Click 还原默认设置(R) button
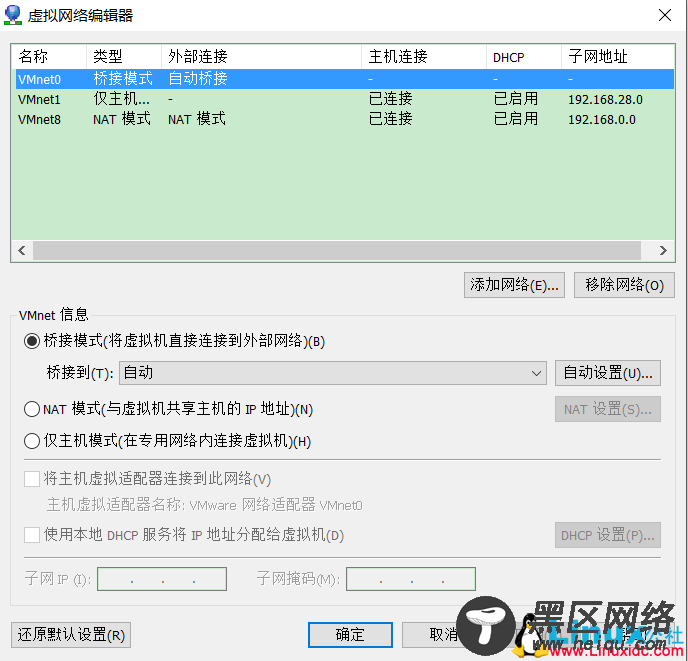688x661 pixels. [71, 635]
